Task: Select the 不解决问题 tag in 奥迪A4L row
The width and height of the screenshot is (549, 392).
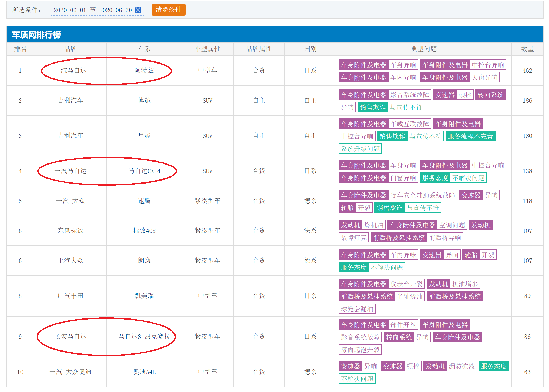Action: tap(357, 379)
